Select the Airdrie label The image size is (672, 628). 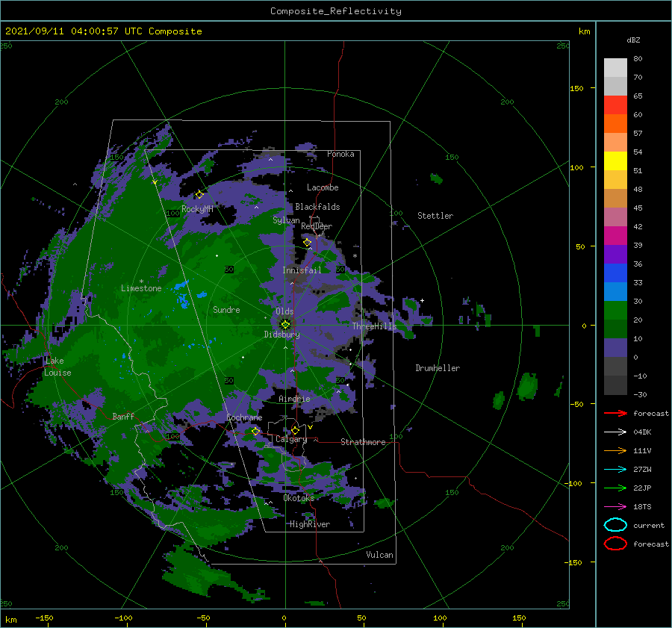click(x=294, y=399)
